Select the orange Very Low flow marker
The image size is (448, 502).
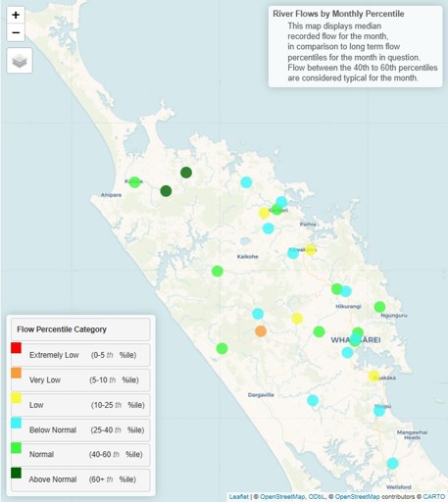(261, 331)
